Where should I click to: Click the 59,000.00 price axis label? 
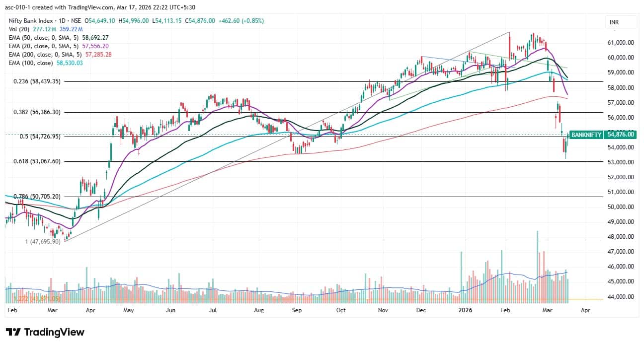pos(620,72)
